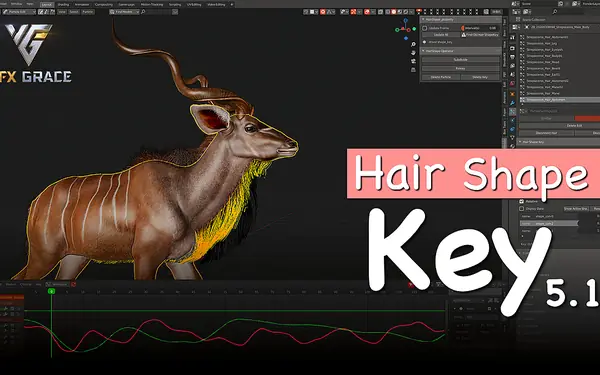Toggle the Update Frame checkbox
This screenshot has width=600, height=375.
[x=424, y=28]
